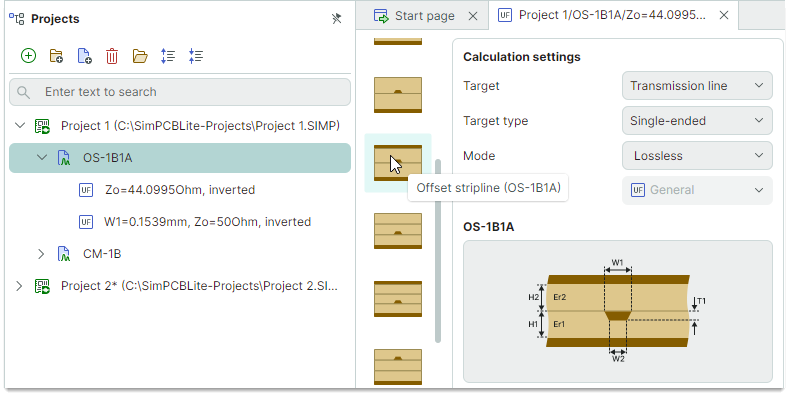Viewport: 790px width, 397px height.
Task: Click the OS-1B1A file icon
Action: [x=64, y=158]
